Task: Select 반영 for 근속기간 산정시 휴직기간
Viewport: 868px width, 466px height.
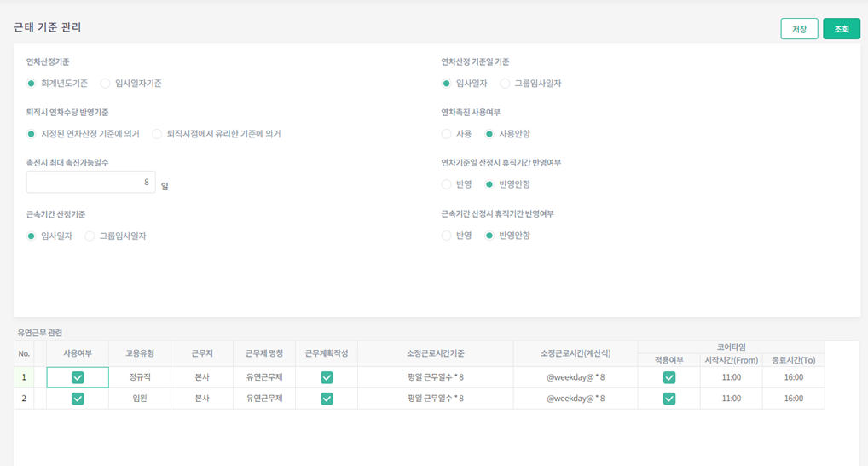Action: (x=447, y=236)
